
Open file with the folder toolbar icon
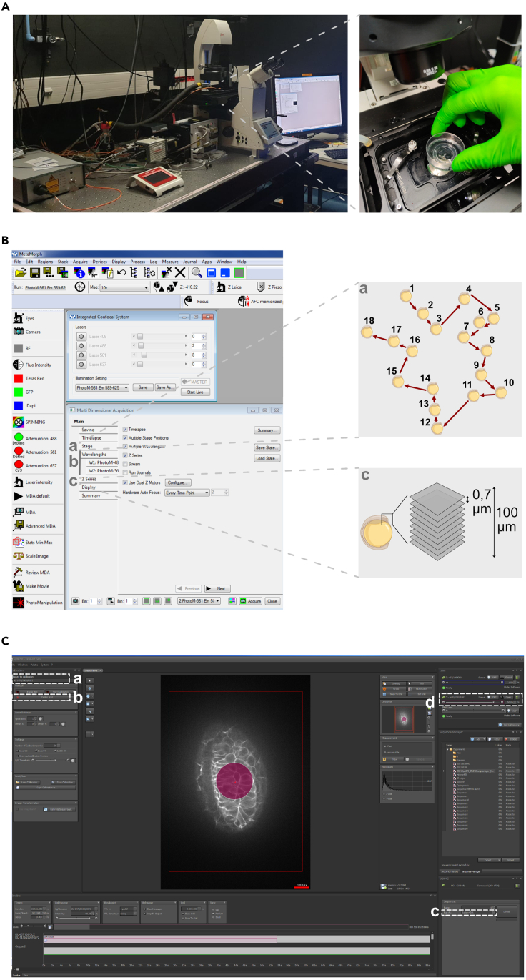(20, 272)
